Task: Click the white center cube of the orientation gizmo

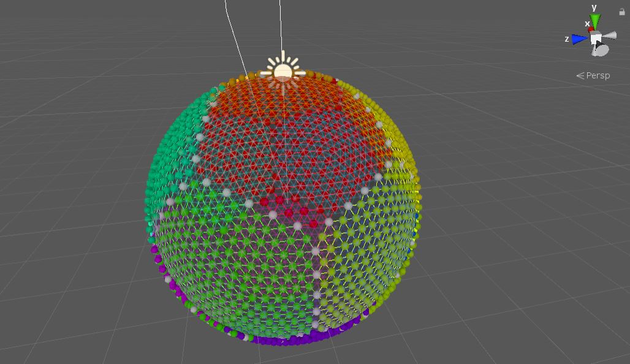Action: [x=596, y=39]
